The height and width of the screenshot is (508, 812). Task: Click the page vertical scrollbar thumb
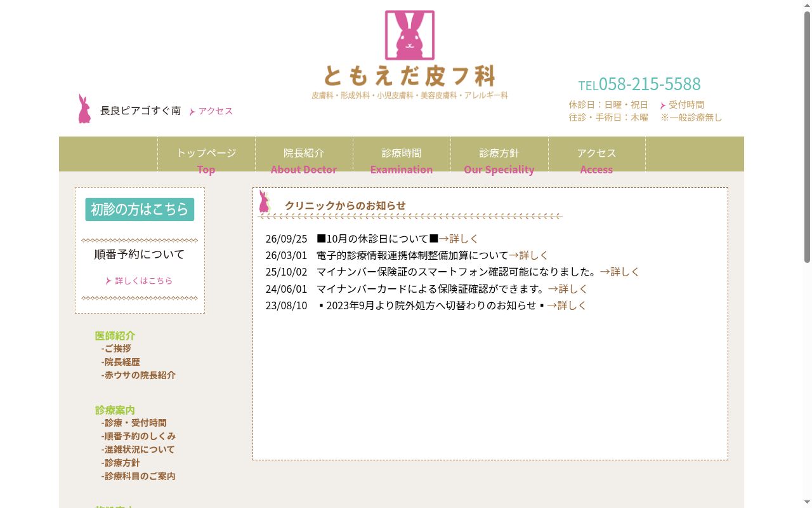click(x=807, y=137)
